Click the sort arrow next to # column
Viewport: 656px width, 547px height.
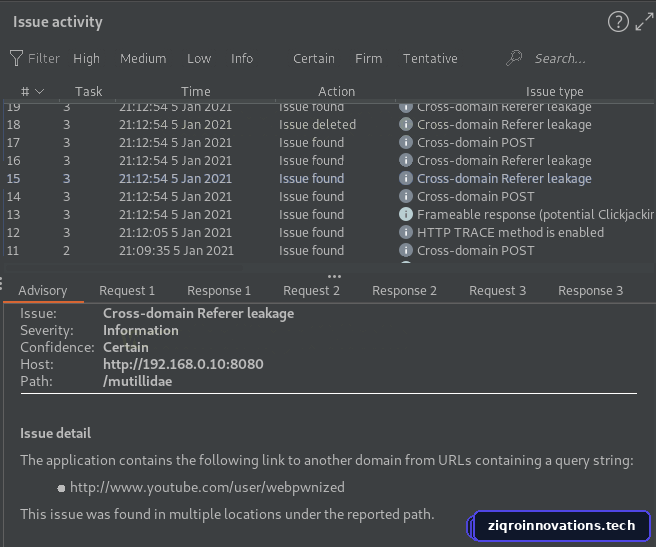point(39,91)
